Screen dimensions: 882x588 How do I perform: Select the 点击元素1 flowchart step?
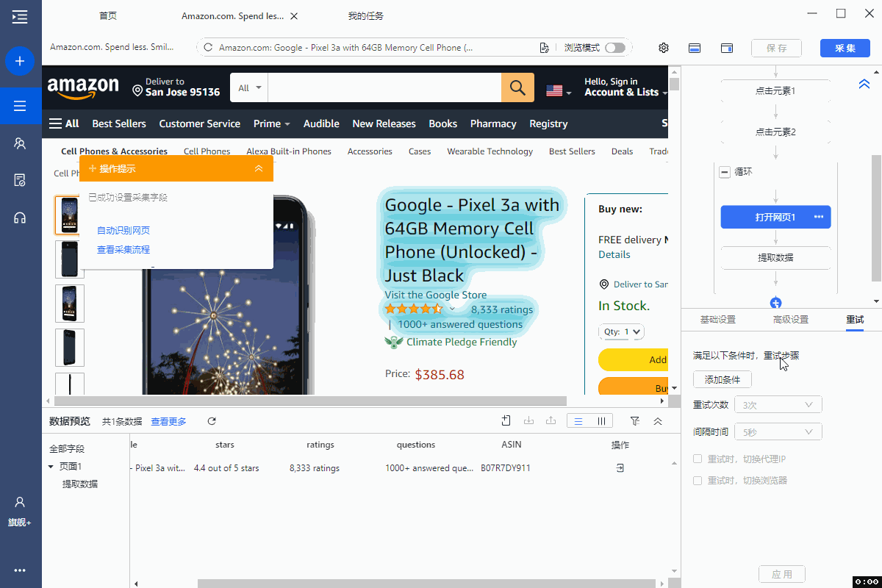tap(775, 91)
